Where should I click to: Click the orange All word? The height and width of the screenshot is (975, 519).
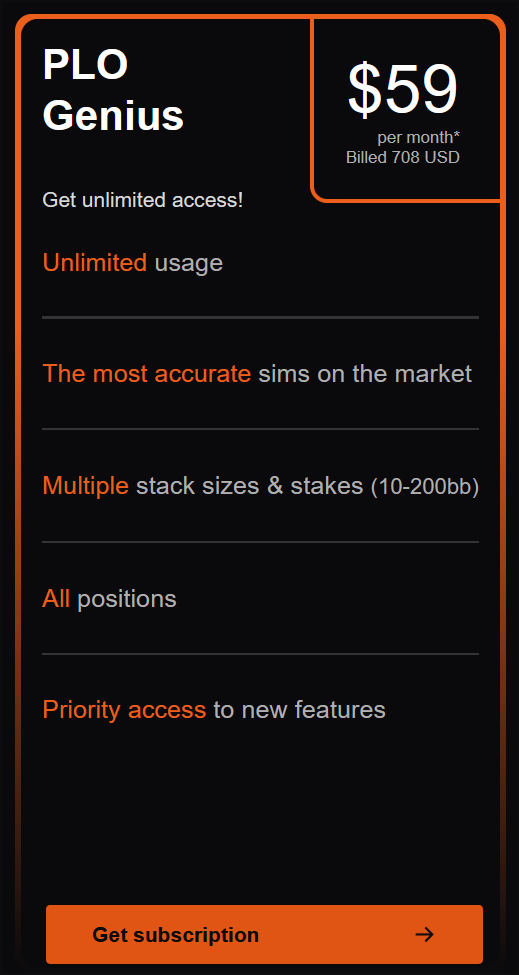click(x=56, y=598)
